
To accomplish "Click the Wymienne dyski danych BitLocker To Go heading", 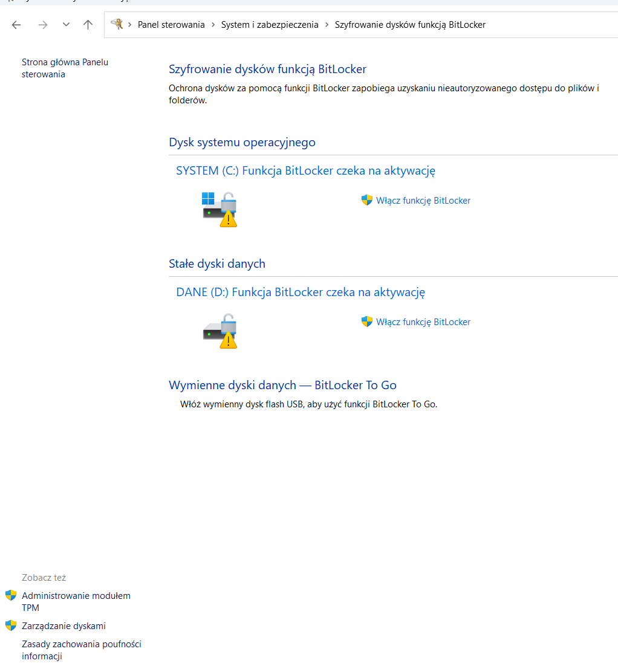I will pos(282,386).
